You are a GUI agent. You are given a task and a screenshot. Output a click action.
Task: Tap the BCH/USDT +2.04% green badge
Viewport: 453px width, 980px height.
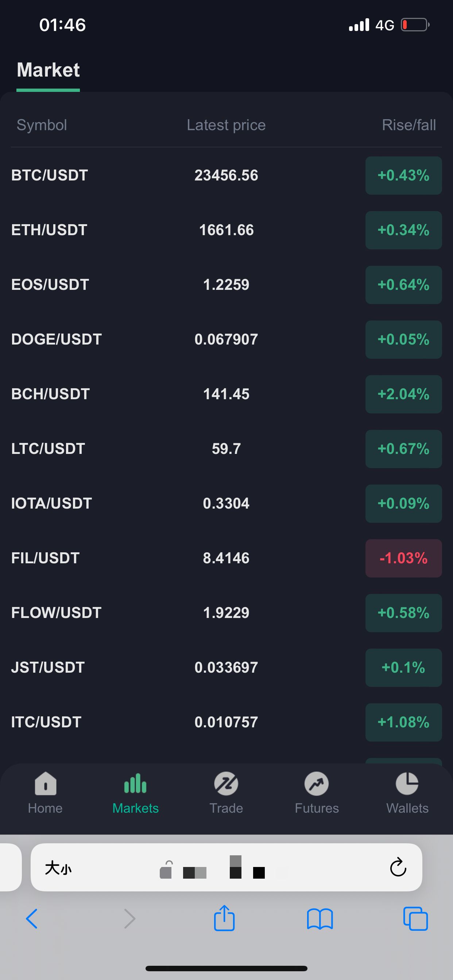point(403,394)
